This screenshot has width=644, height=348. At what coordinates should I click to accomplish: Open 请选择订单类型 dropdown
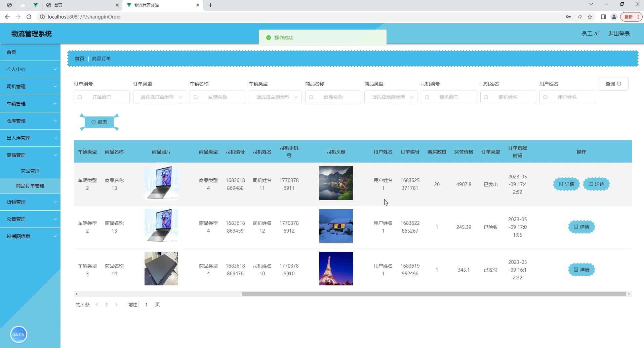160,97
